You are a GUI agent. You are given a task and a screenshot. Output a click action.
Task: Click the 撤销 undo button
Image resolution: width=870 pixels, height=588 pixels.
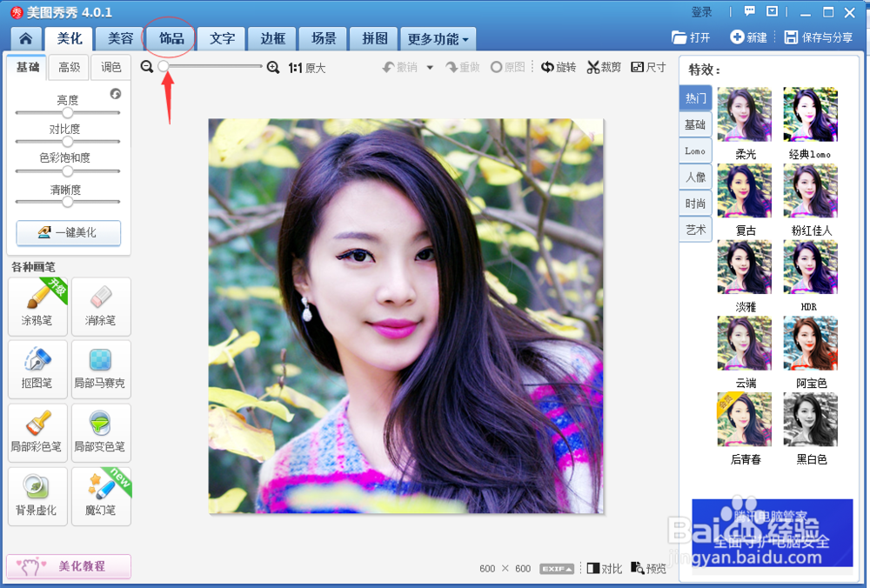click(400, 67)
